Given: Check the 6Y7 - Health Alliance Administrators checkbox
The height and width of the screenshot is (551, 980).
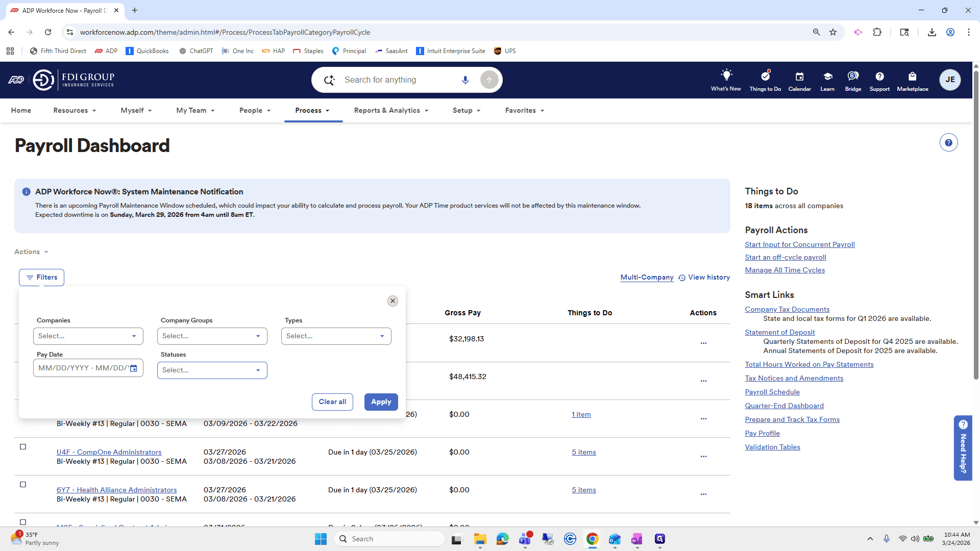Looking at the screenshot, I should 23,485.
